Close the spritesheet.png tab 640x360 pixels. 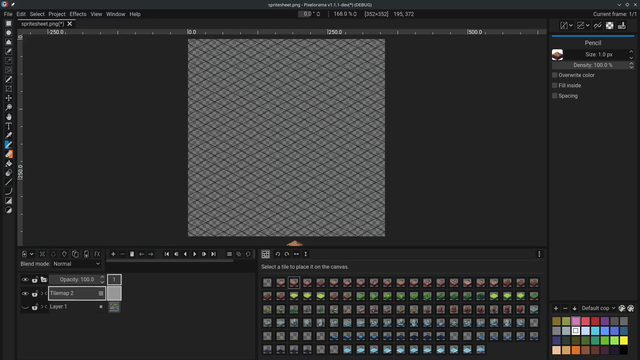point(70,24)
